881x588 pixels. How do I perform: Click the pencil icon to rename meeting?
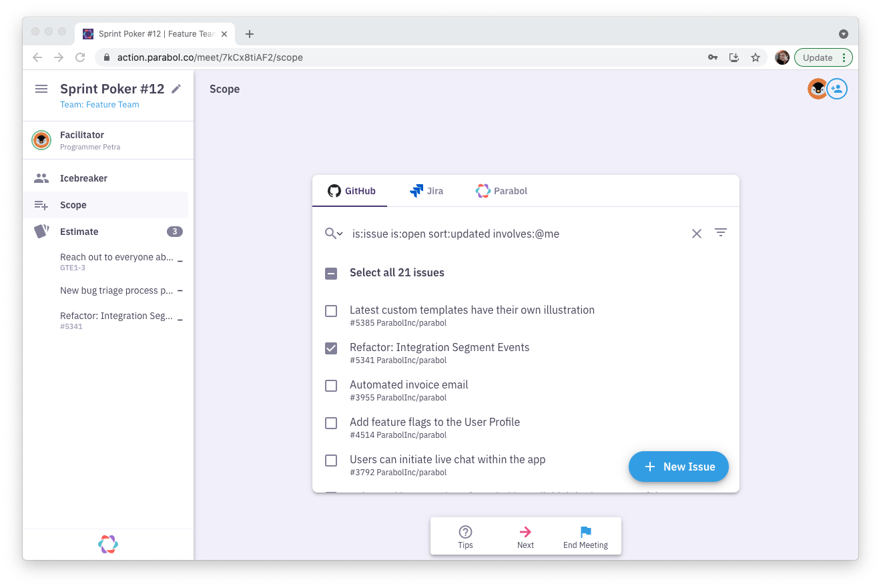point(176,89)
